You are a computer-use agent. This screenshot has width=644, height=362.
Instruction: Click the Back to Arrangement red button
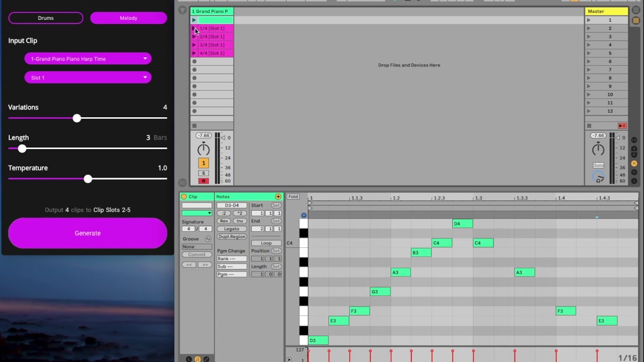click(622, 126)
